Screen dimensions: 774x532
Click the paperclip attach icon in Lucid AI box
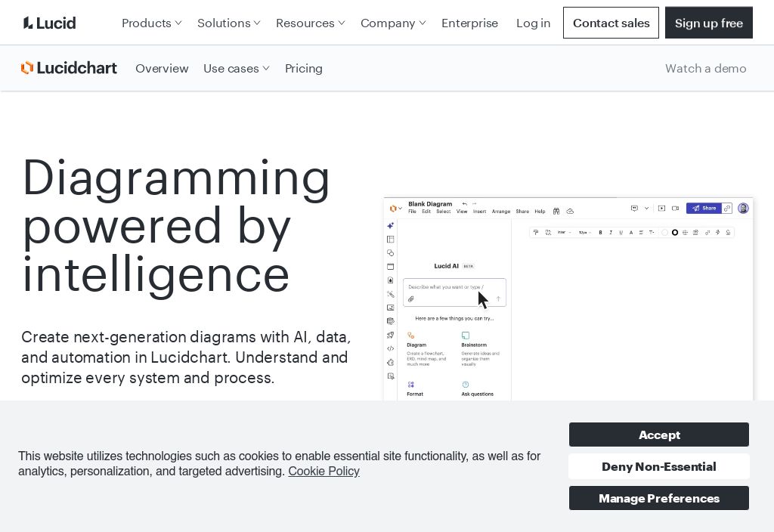tap(411, 299)
